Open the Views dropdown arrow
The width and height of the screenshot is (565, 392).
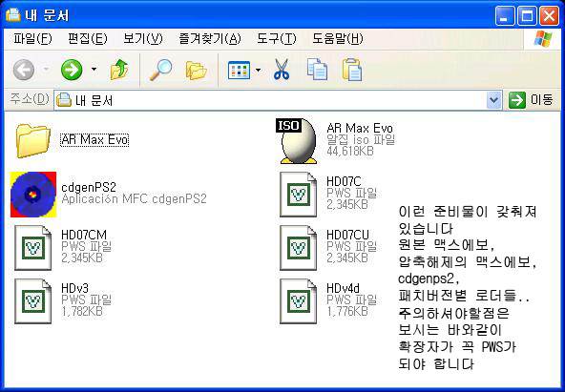point(258,70)
